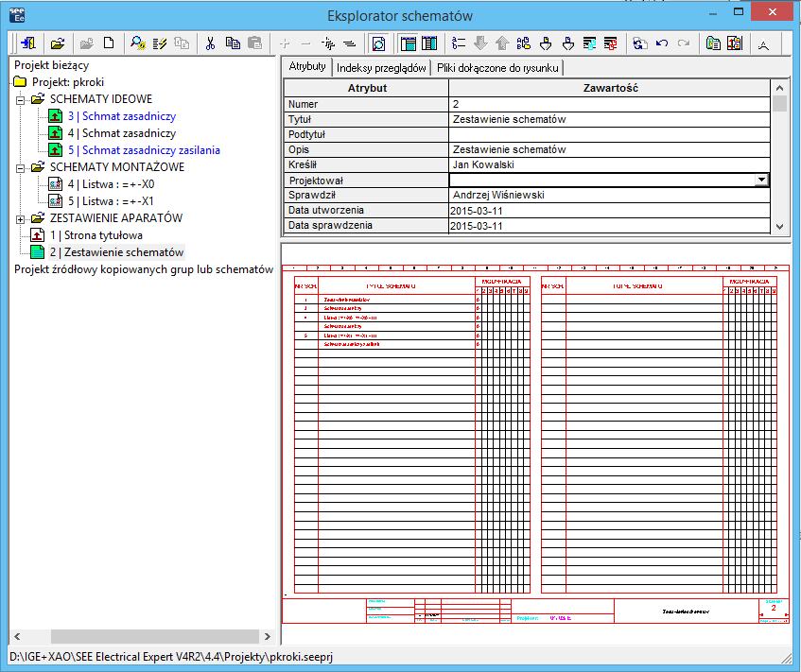Select 4 | Listwa : =+-X0
Screen dimensions: 801x672
(x=111, y=184)
